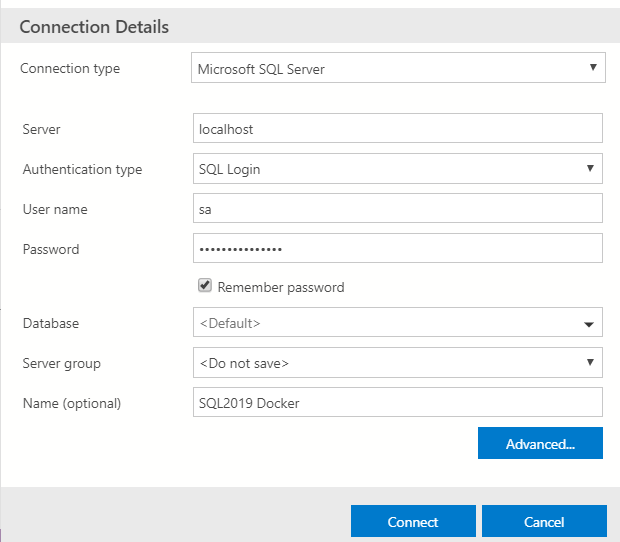
Task: Click the Authentication type label
Action: [x=82, y=169]
